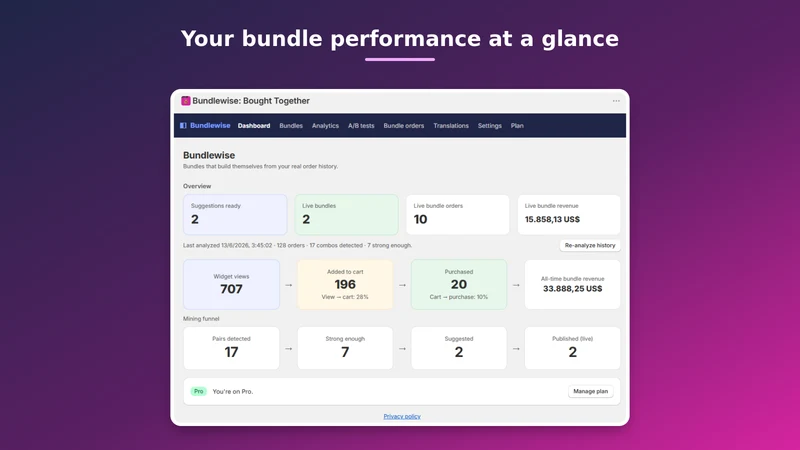Switch to the Bundles tab
Viewport: 800px width, 450px height.
(291, 126)
